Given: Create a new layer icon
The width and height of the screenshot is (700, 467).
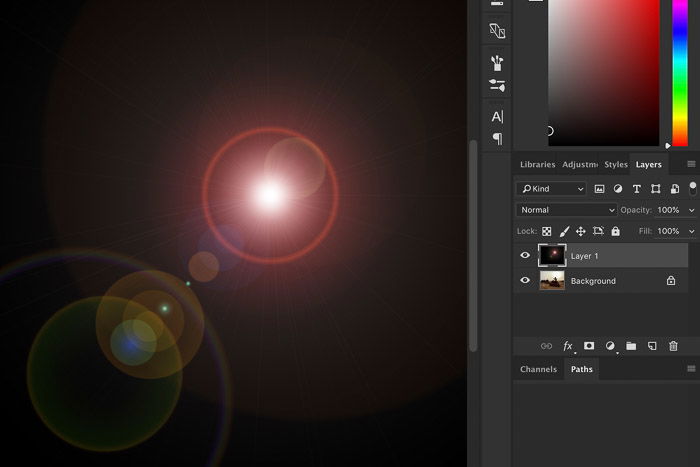Looking at the screenshot, I should (x=652, y=346).
